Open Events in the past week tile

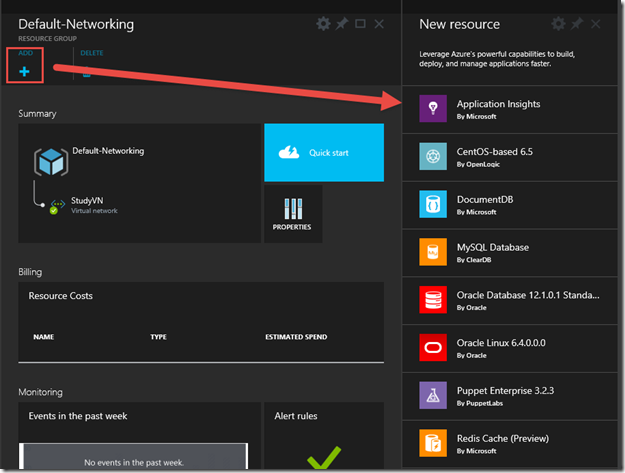point(138,437)
